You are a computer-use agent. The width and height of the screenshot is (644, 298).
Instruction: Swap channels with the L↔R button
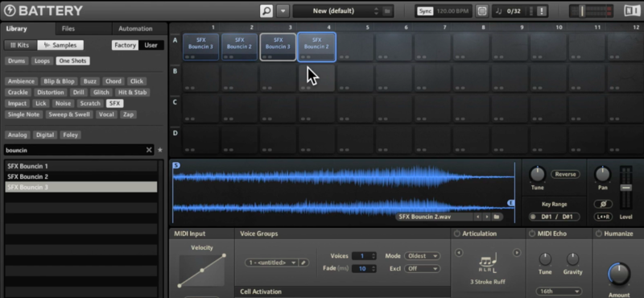pyautogui.click(x=603, y=217)
